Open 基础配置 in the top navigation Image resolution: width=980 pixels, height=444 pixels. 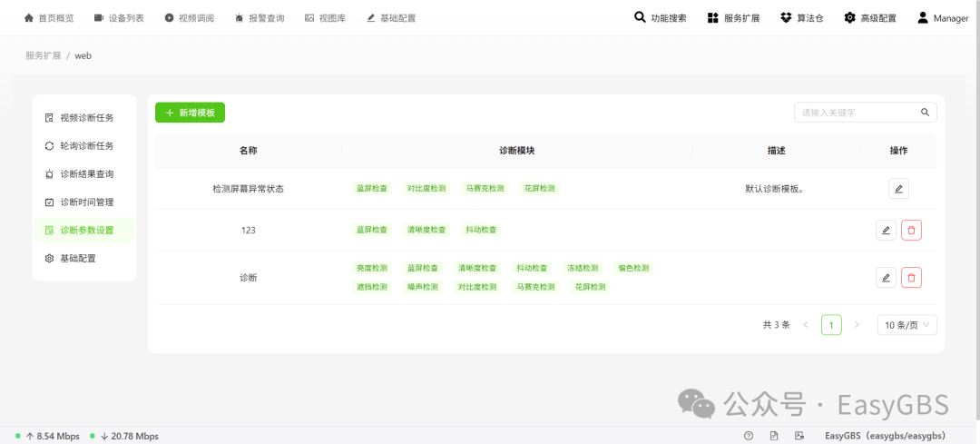click(x=391, y=18)
